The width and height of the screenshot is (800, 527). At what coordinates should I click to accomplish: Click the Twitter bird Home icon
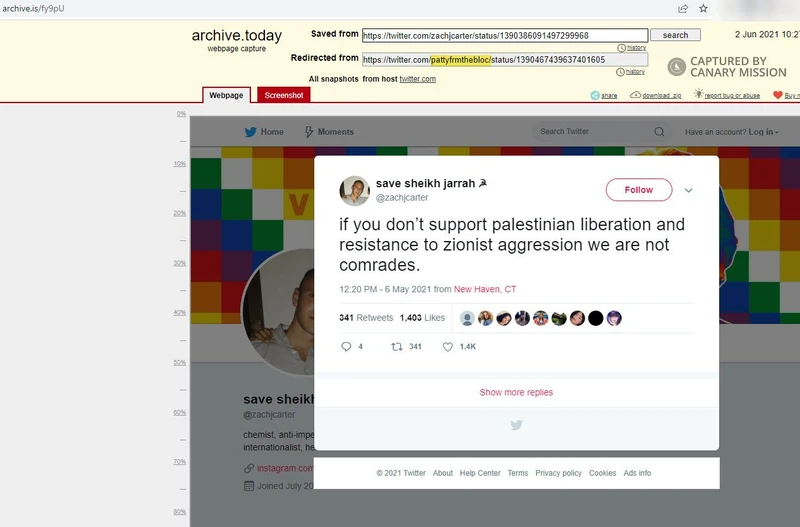[x=250, y=132]
